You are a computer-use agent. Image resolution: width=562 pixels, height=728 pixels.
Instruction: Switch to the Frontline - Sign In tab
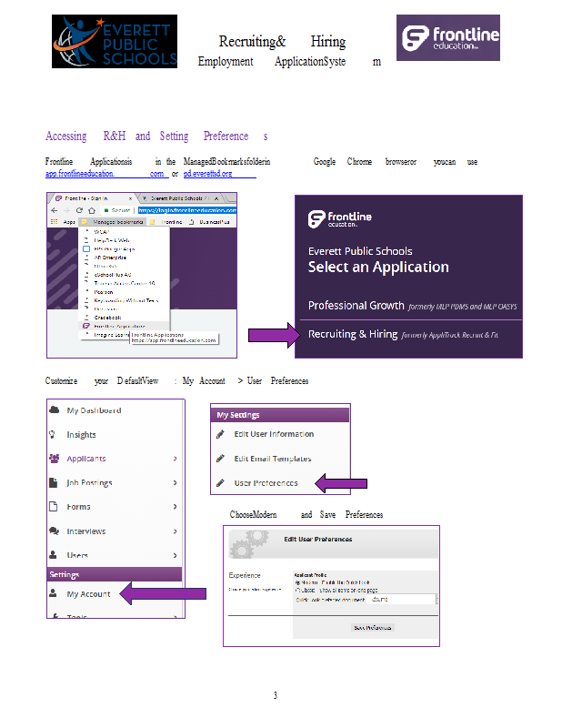(x=93, y=198)
